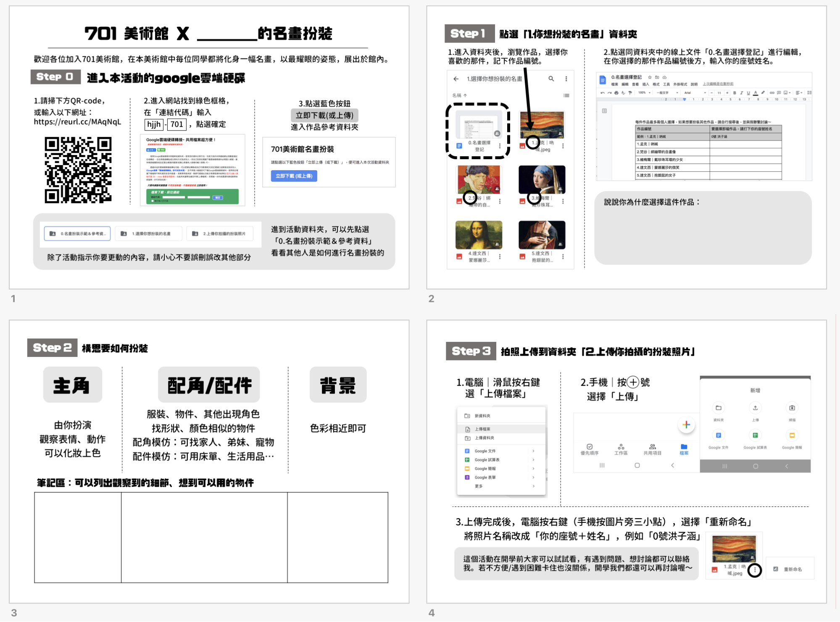
Task: Tap the 上傳 icon in the 新增 panel
Action: [x=755, y=407]
